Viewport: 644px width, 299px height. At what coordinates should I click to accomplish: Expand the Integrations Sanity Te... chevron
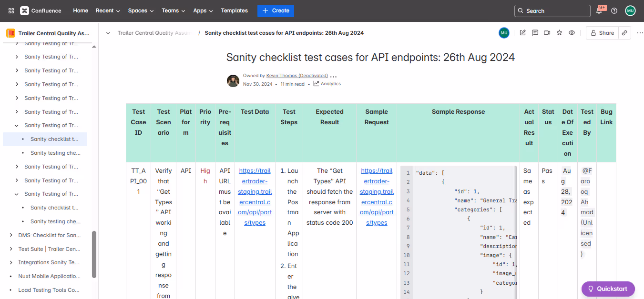(x=11, y=262)
